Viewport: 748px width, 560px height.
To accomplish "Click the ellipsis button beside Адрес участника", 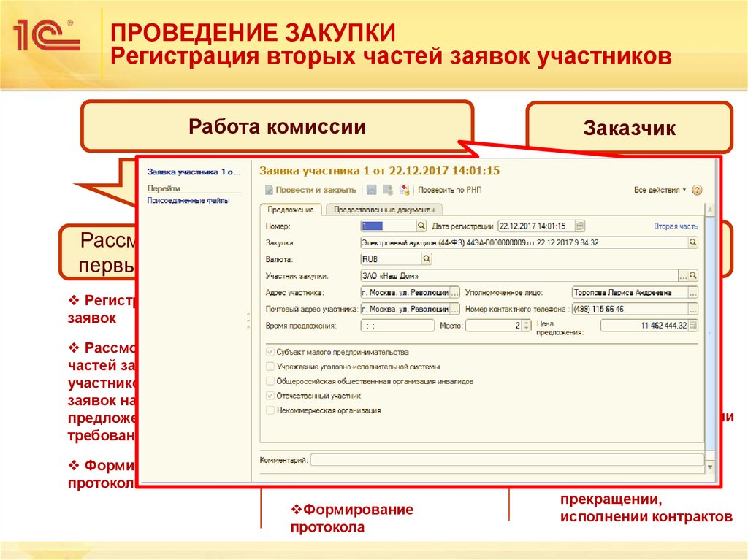I will (454, 292).
